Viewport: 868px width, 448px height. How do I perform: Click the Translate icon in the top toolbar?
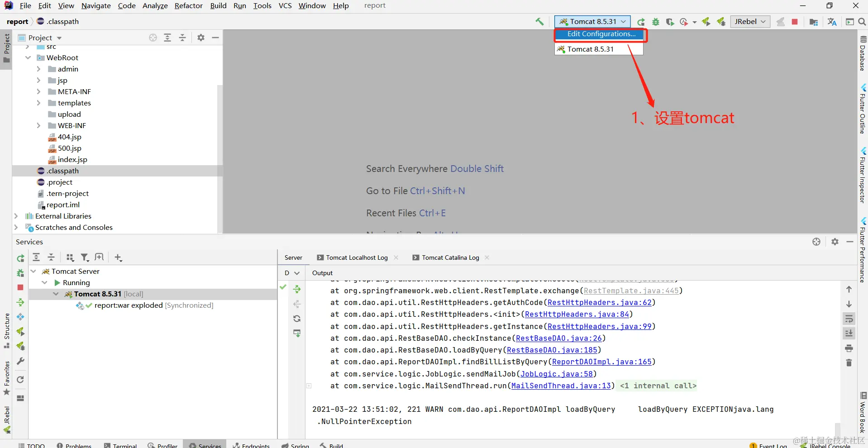point(832,22)
